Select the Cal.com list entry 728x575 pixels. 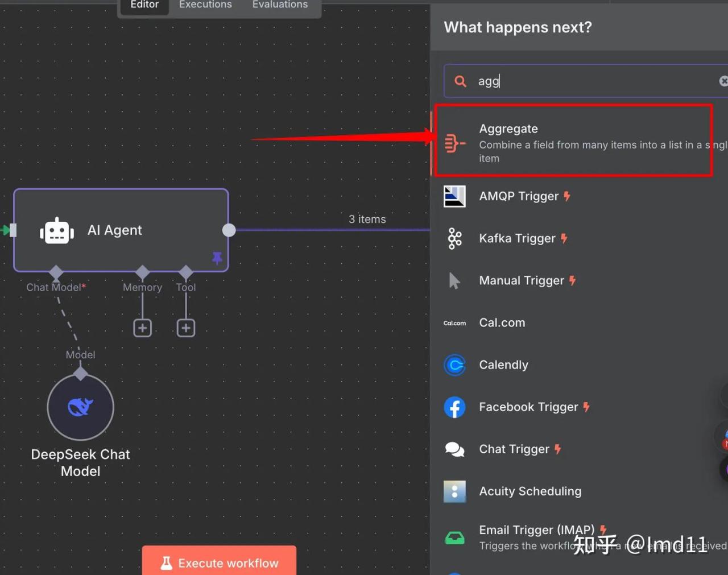tap(502, 323)
